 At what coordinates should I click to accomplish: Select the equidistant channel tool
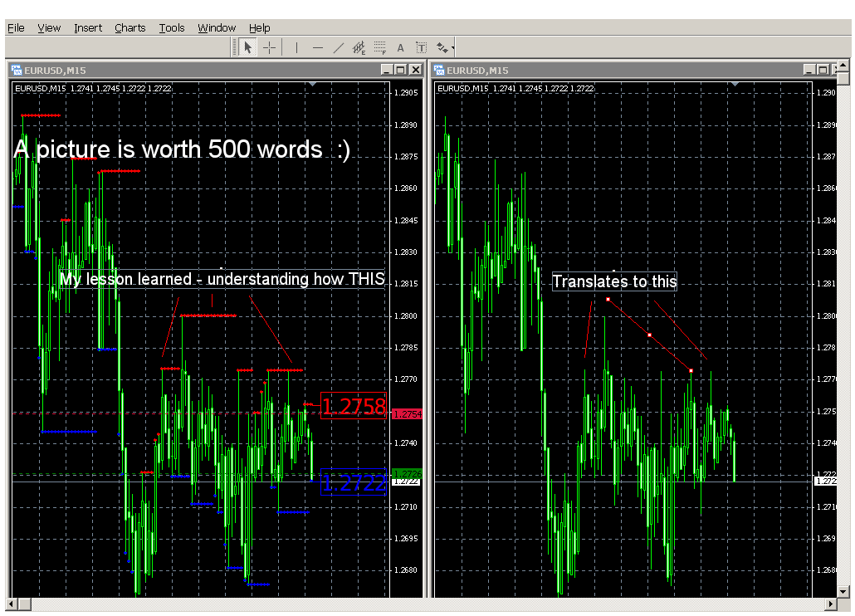[x=359, y=48]
